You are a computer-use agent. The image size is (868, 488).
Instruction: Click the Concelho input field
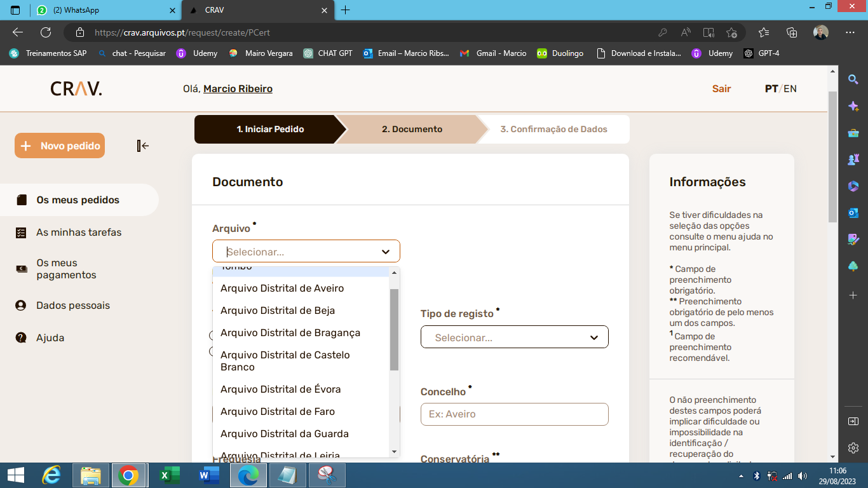515,414
